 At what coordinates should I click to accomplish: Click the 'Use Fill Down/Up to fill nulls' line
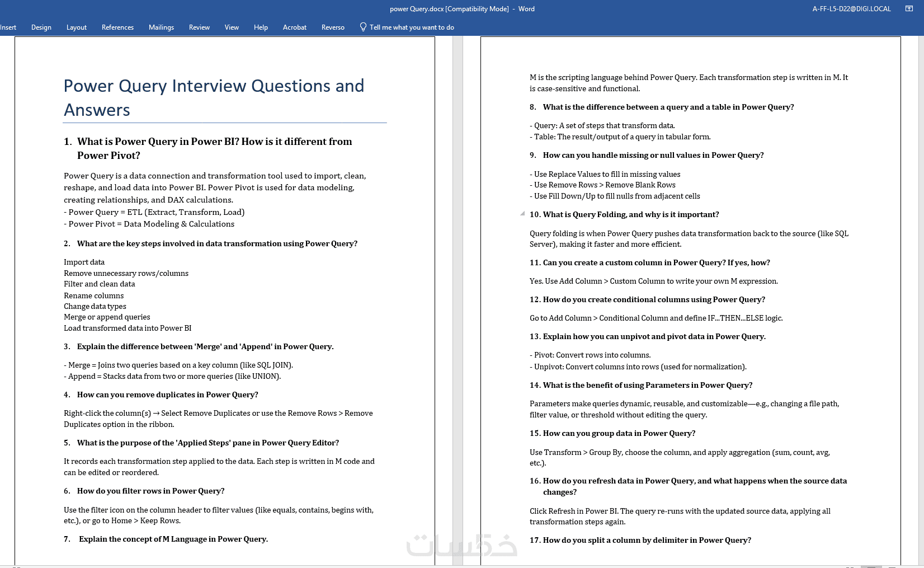pos(615,196)
